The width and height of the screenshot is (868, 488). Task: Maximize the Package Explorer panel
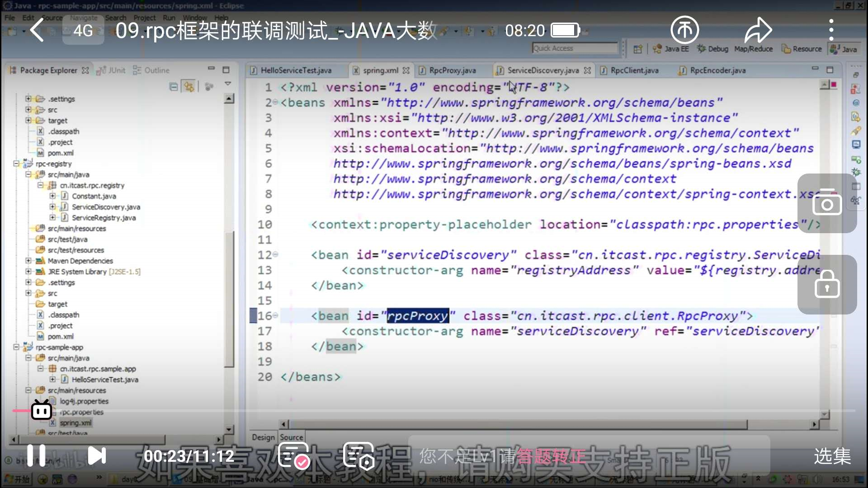(226, 70)
